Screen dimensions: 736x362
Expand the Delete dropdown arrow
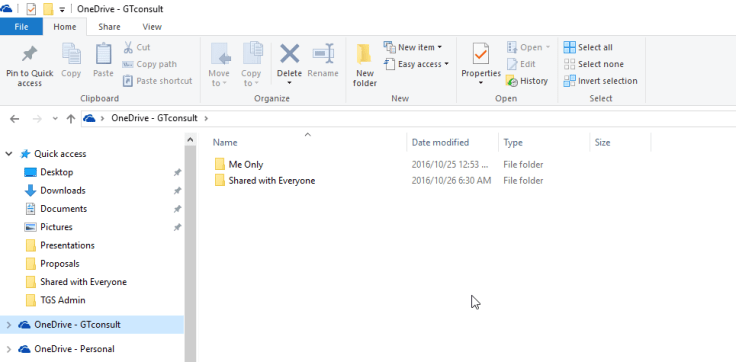[x=290, y=83]
